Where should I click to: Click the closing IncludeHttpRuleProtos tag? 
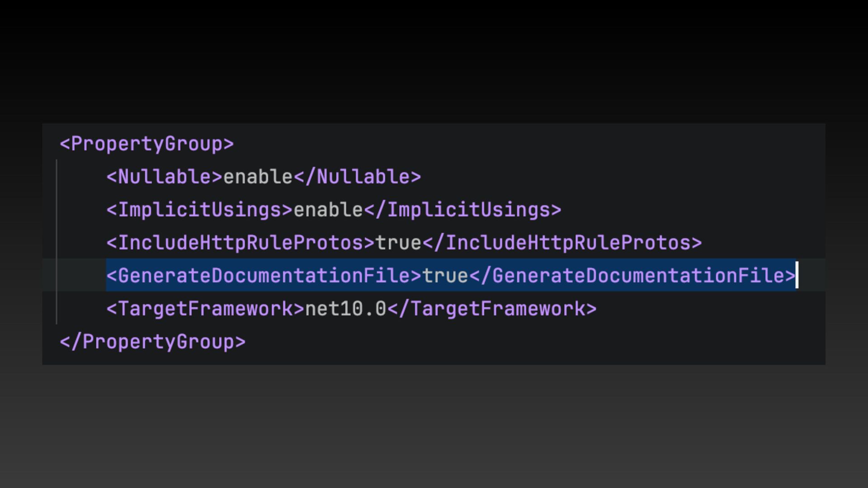coord(562,243)
